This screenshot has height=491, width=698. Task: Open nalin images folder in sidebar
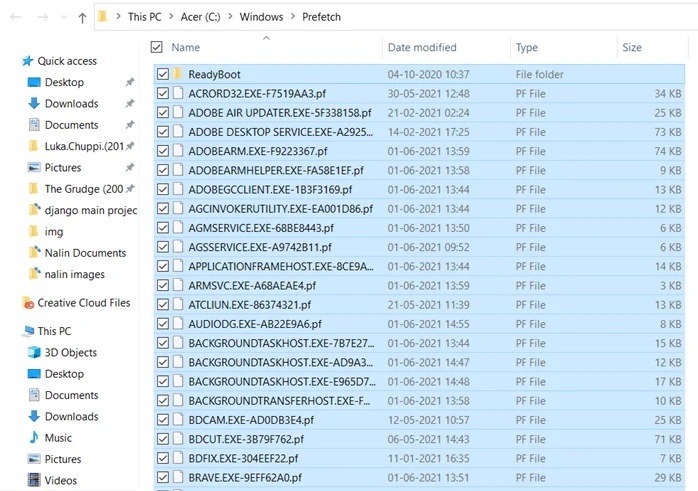(x=75, y=274)
